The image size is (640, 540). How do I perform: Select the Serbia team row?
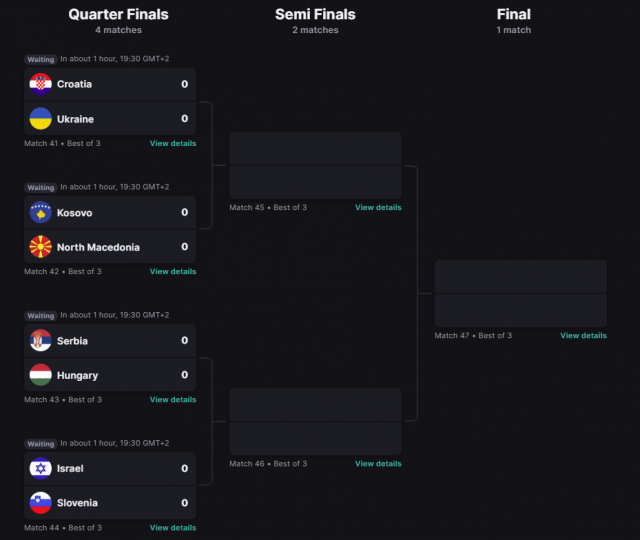tap(110, 341)
